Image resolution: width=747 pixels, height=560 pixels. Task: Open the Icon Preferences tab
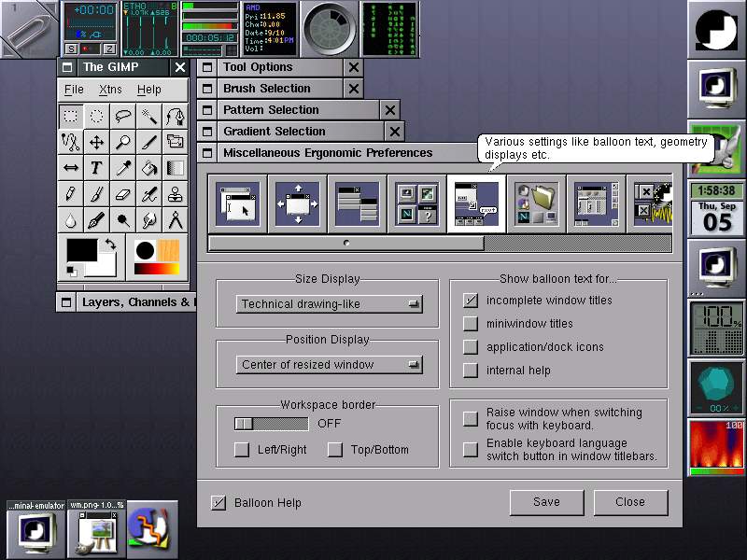click(x=417, y=203)
